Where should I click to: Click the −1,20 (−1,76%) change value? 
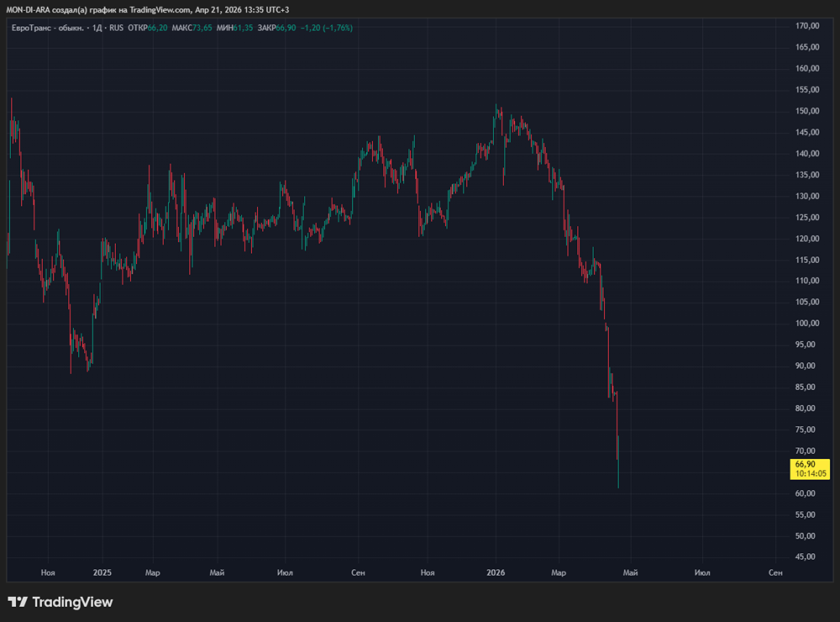326,28
